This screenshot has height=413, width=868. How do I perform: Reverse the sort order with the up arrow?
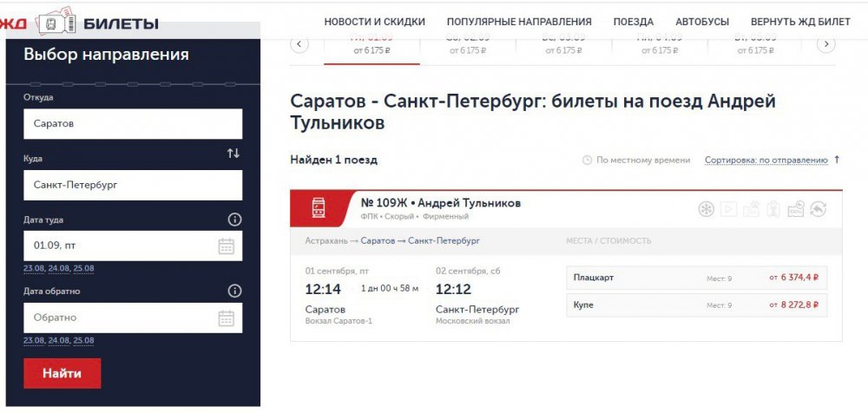837,160
